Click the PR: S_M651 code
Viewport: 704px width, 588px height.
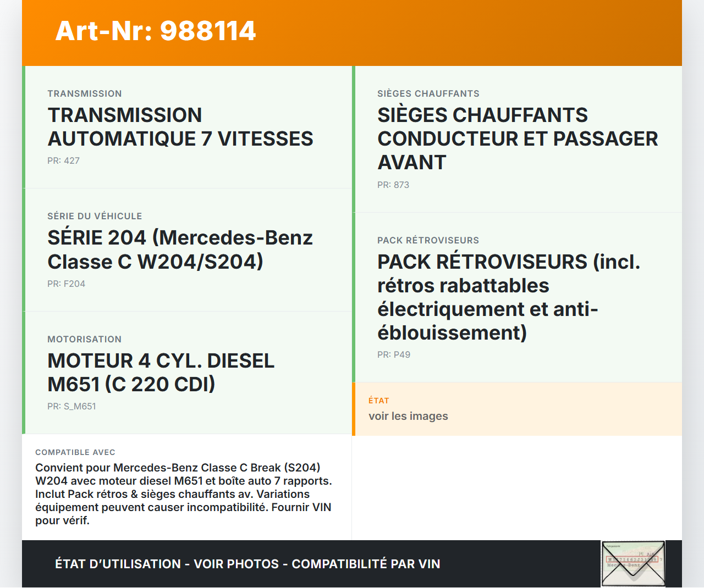coord(71,407)
